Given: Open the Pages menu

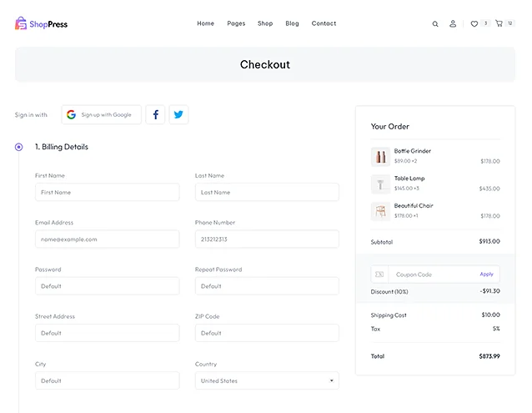Looking at the screenshot, I should point(236,23).
